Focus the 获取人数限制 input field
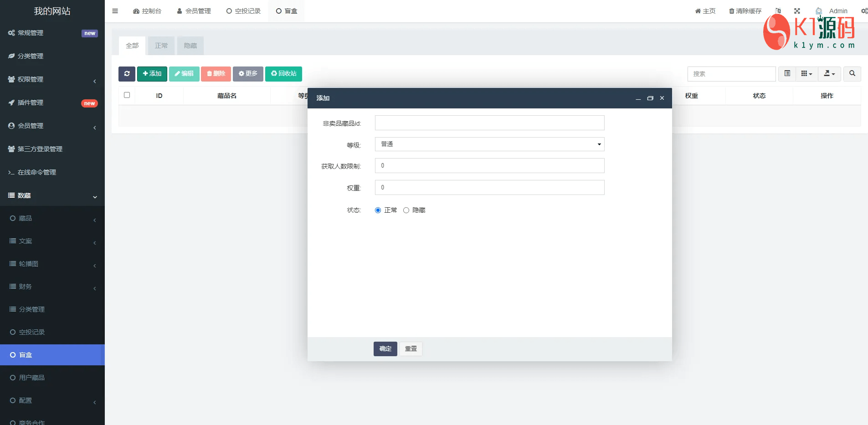The width and height of the screenshot is (868, 425). (x=489, y=165)
